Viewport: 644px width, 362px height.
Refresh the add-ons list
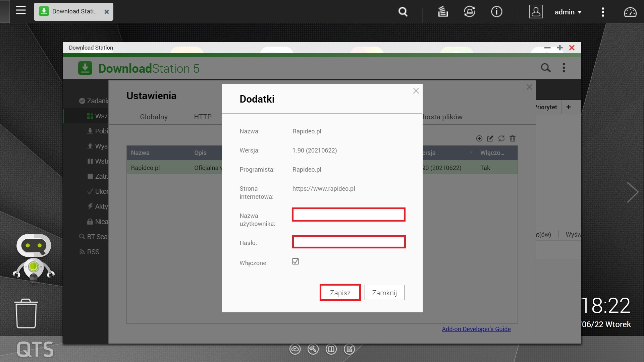[501, 138]
